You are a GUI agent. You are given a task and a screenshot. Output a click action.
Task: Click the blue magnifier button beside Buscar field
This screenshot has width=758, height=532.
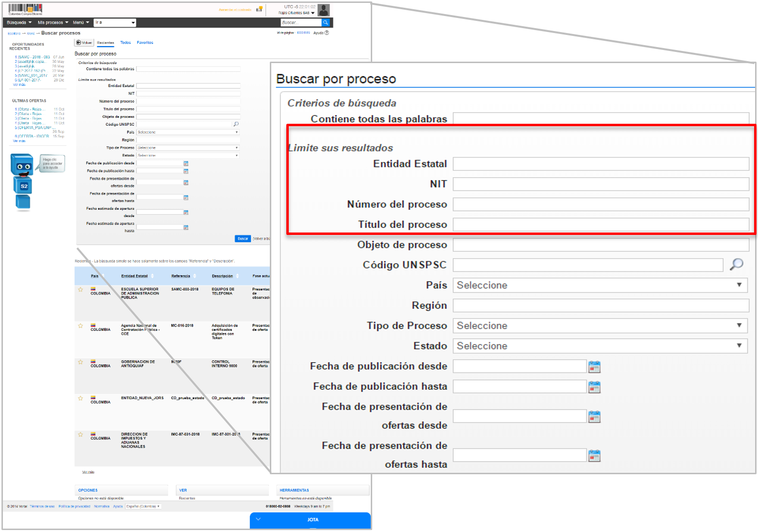326,22
